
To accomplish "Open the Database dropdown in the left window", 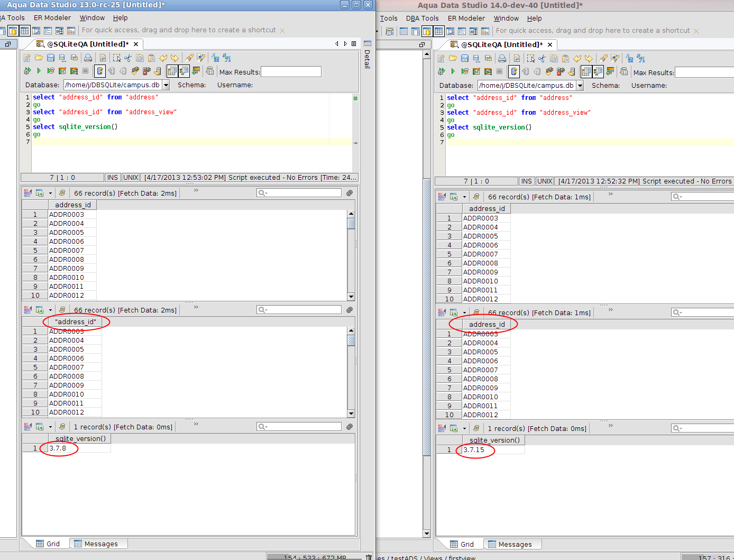I will 166,85.
